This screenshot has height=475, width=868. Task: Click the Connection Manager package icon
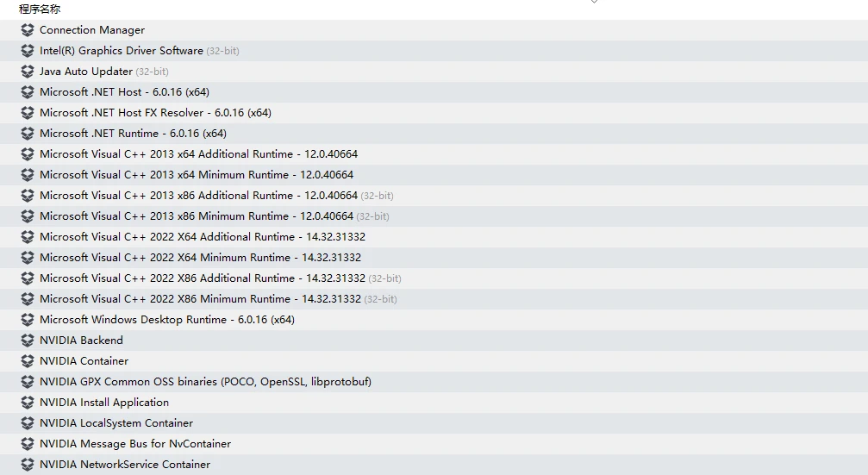pos(27,30)
